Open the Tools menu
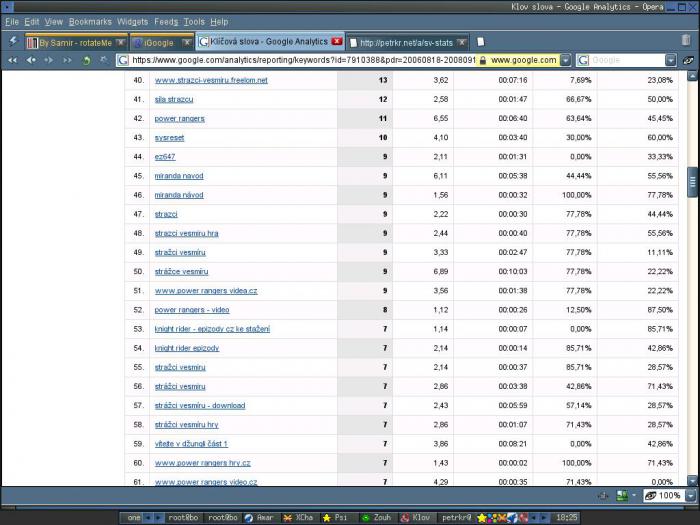 194,21
